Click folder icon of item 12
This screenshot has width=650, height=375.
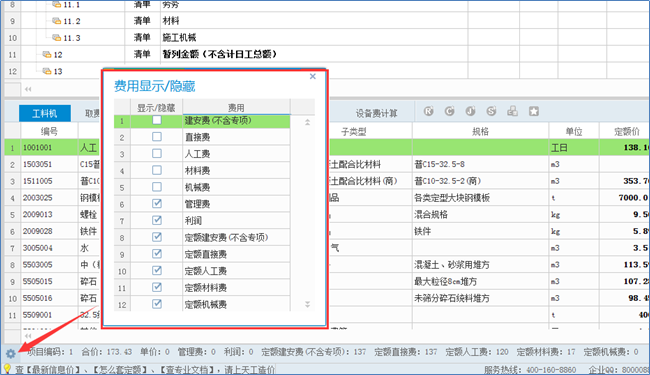(47, 54)
